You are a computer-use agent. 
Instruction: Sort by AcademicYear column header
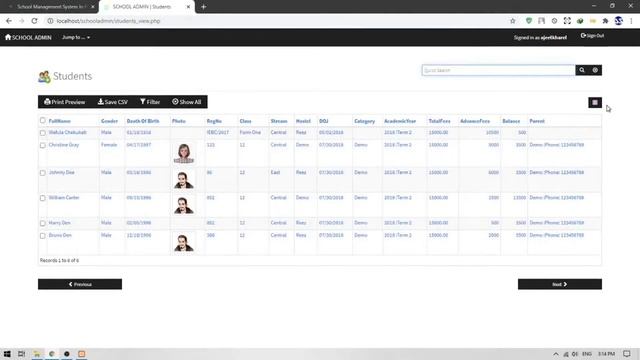coord(400,121)
